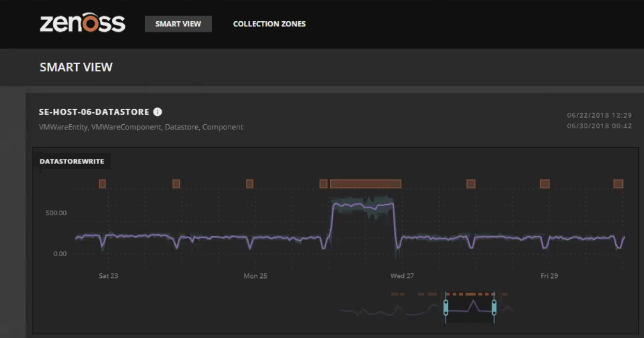
Task: Click the DATASTOREWRITE chart label
Action: tap(72, 161)
